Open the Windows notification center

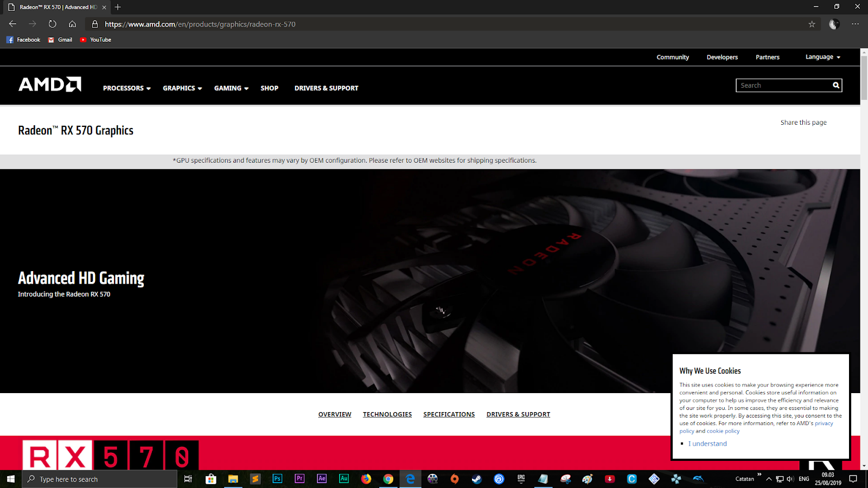(853, 479)
